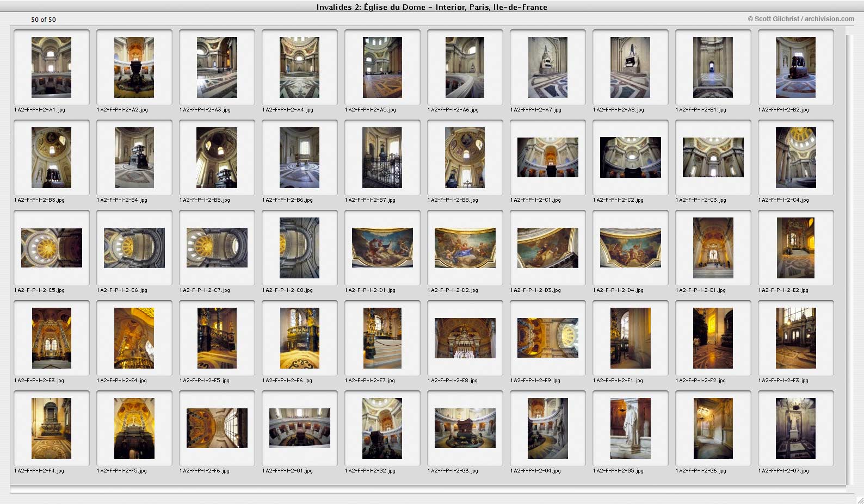Select altar thumbnail 1A2-F-P-I-2-E3.jpg
The image size is (864, 504).
52,338
